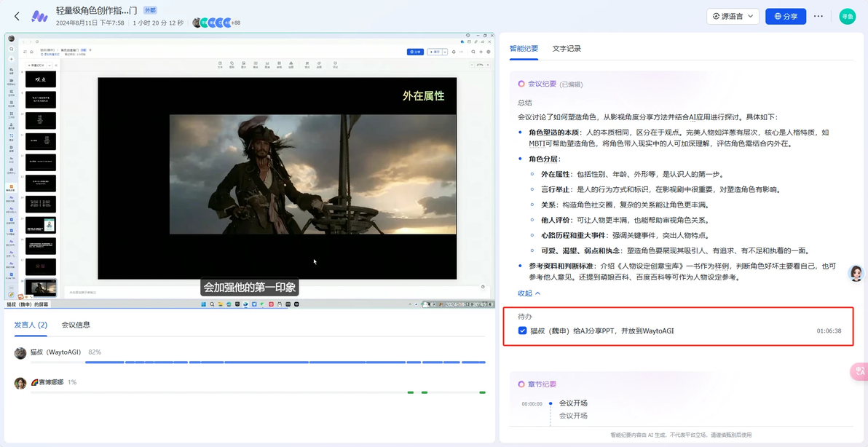Open the +88 participants list
868x447 pixels.
click(235, 23)
